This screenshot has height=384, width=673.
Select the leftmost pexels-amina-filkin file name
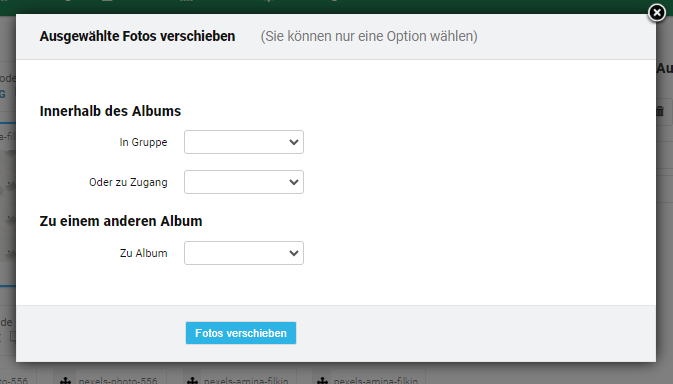point(246,381)
